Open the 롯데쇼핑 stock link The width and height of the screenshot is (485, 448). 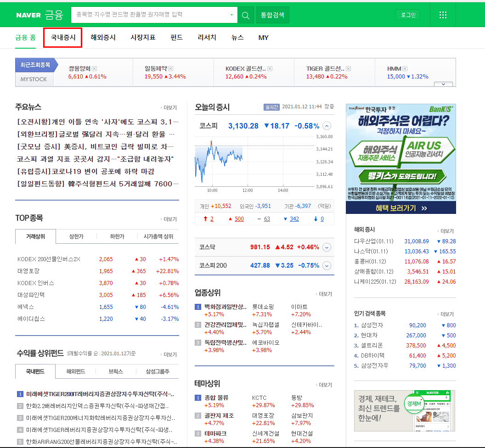[263, 307]
